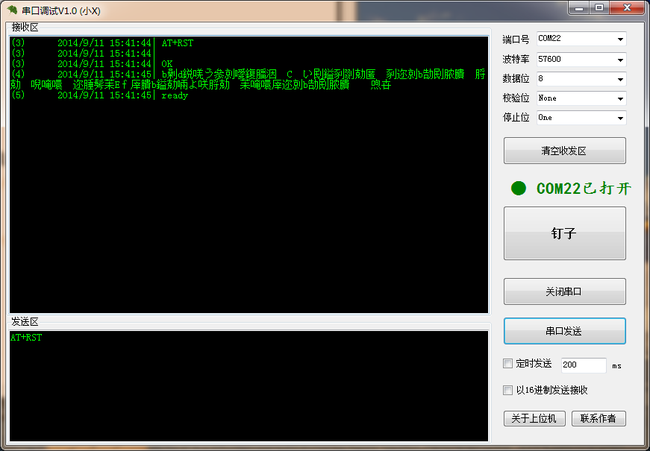650x451 pixels.
Task: Open the 端口号 COM22 dropdown
Action: (x=581, y=39)
